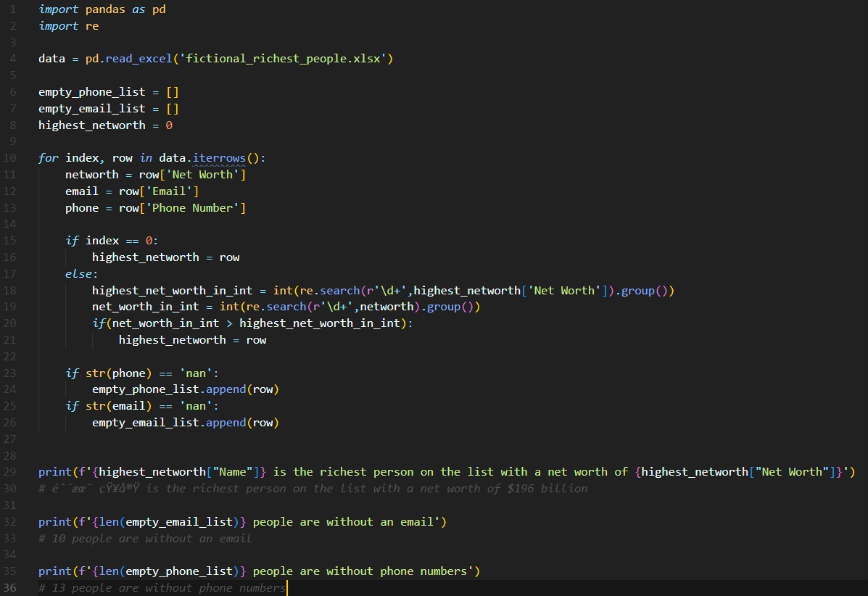This screenshot has width=868, height=596.
Task: Click 'empty_phone_list' variable on line 6
Action: pos(92,92)
